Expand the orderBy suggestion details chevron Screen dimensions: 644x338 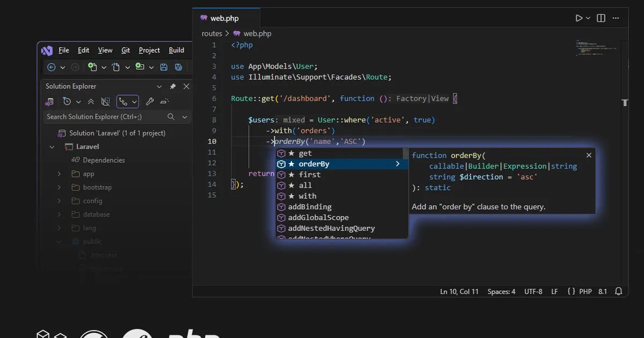398,164
